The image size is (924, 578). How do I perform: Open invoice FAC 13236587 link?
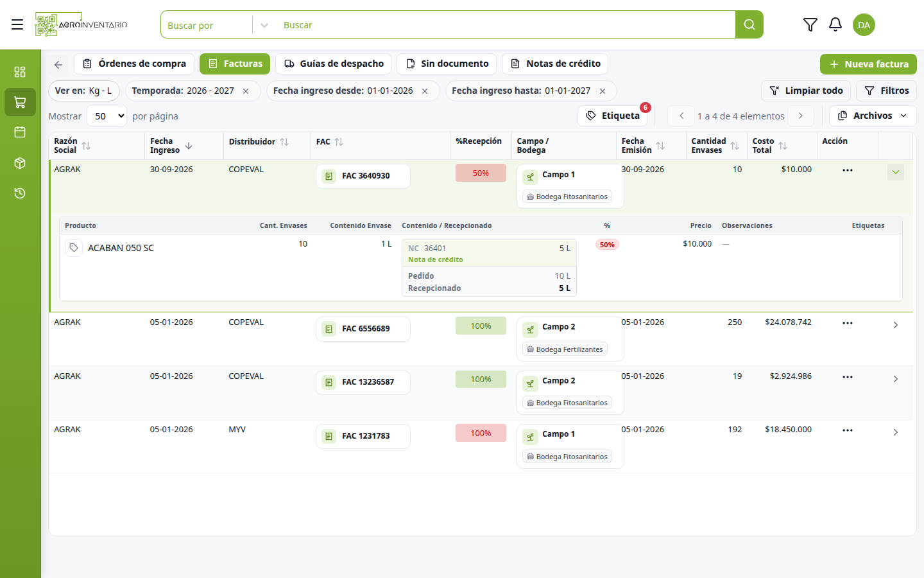click(x=363, y=382)
